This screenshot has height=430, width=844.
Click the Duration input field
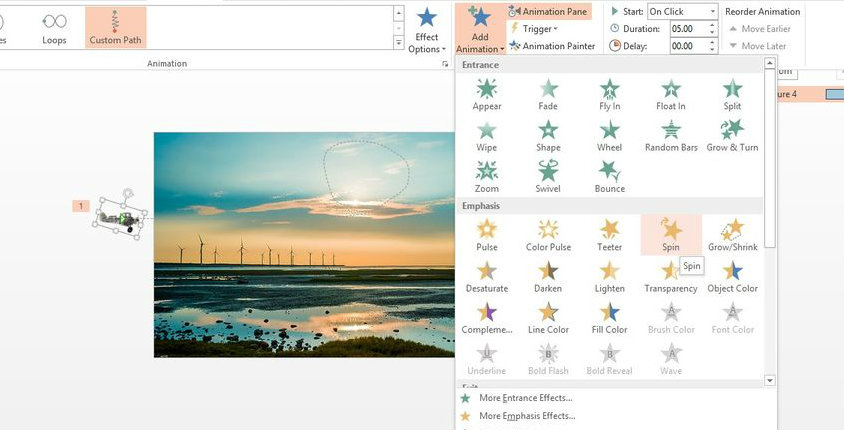[x=688, y=29]
